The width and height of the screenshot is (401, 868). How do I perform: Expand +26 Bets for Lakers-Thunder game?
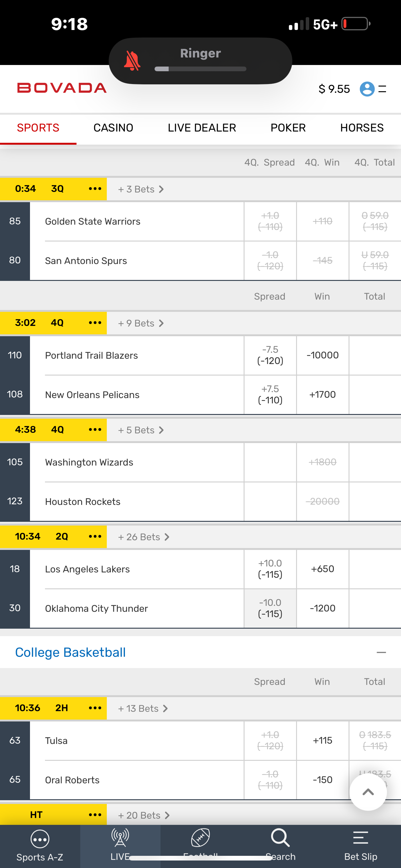pos(144,537)
